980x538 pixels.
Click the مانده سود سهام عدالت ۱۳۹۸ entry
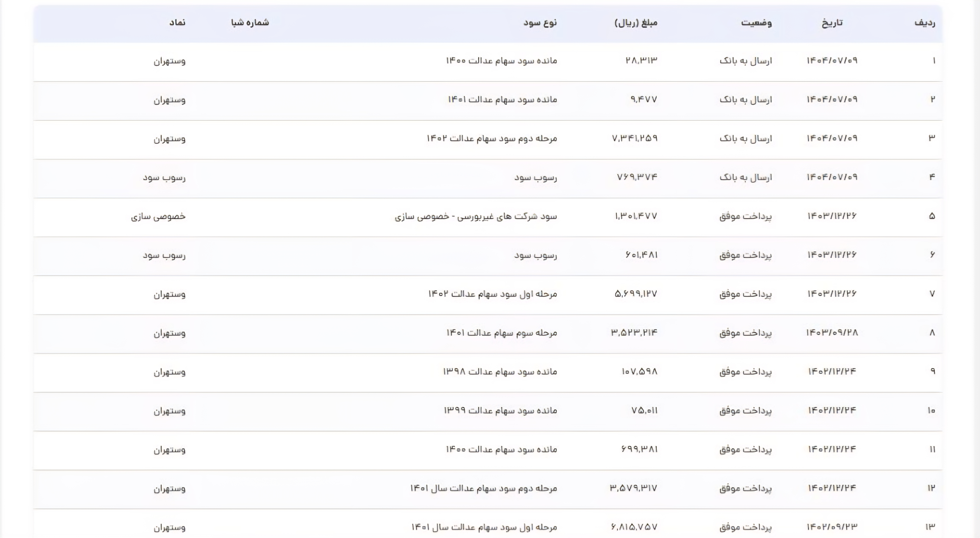point(500,372)
